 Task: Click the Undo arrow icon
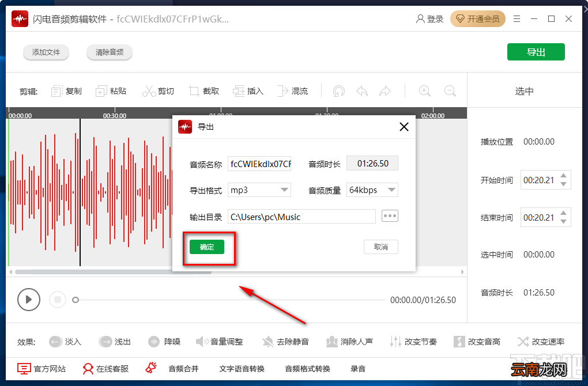362,91
